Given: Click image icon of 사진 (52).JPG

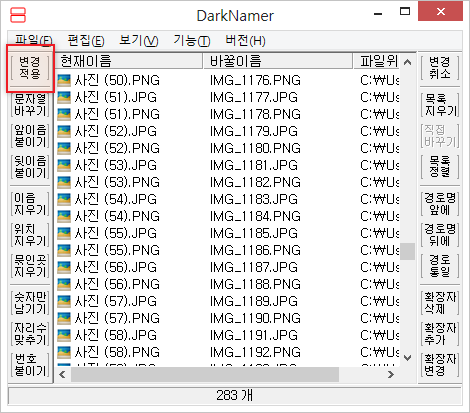Looking at the screenshot, I should tap(64, 131).
